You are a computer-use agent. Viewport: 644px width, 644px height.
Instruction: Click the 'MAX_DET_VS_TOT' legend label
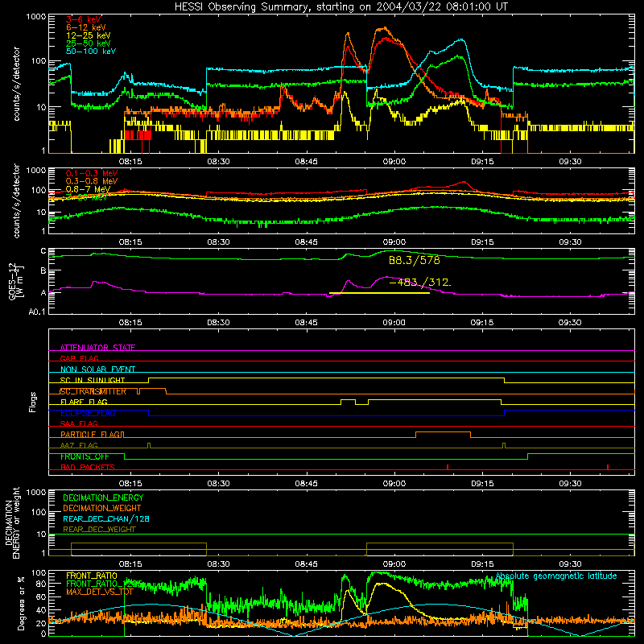100,592
